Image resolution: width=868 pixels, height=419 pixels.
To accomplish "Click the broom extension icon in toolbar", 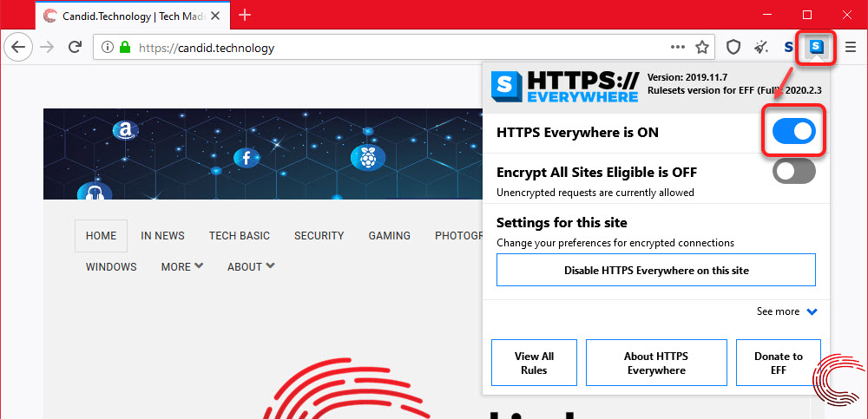I will [x=762, y=48].
